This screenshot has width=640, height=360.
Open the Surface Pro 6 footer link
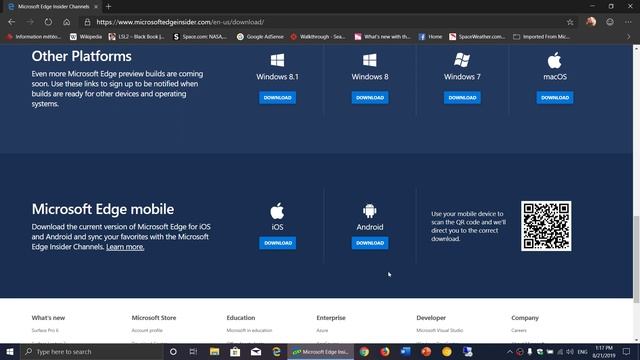45,330
